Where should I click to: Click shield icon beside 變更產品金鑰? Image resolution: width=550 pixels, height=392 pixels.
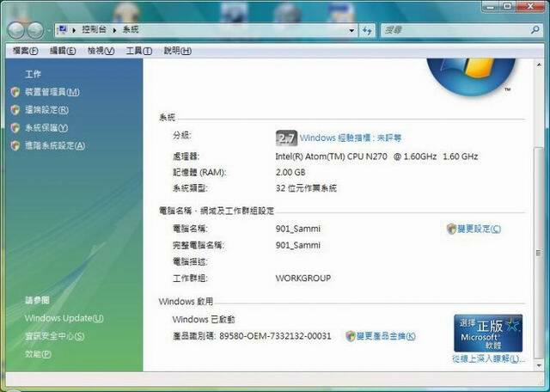[351, 336]
